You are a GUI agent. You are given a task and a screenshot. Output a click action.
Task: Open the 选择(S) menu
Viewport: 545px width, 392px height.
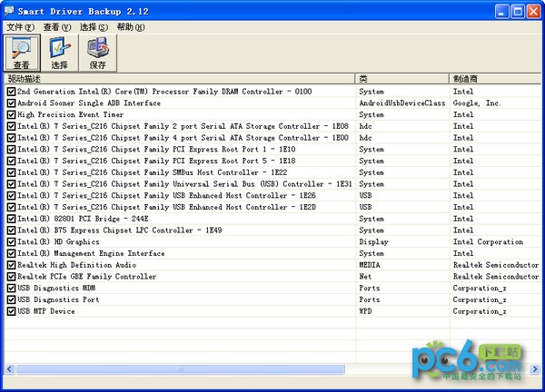coord(94,27)
